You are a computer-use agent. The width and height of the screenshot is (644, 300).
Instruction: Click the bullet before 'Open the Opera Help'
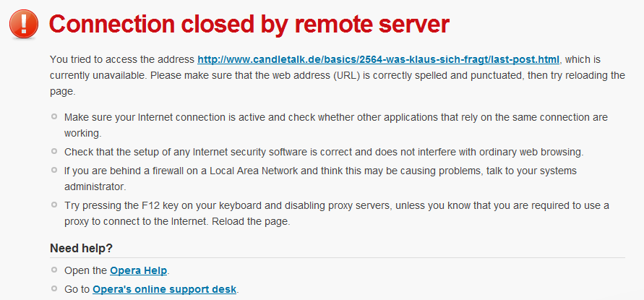(54, 270)
